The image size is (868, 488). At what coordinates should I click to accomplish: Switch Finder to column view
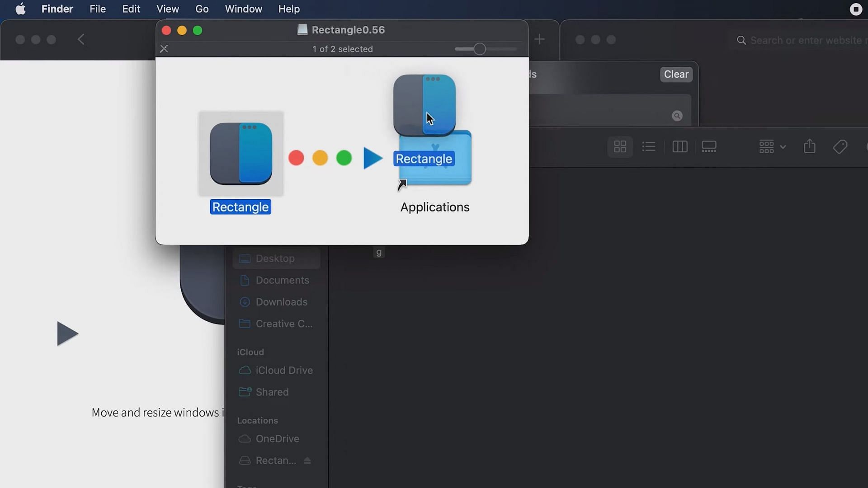click(679, 146)
